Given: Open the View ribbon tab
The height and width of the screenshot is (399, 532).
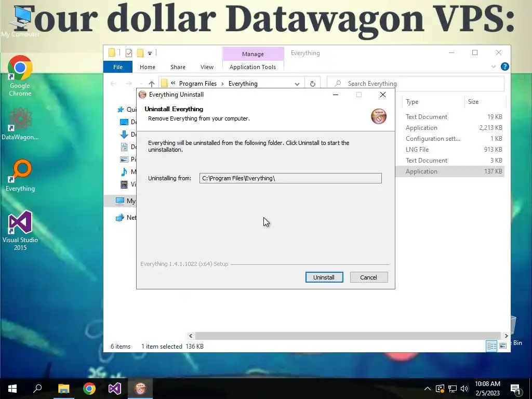Looking at the screenshot, I should 207,67.
